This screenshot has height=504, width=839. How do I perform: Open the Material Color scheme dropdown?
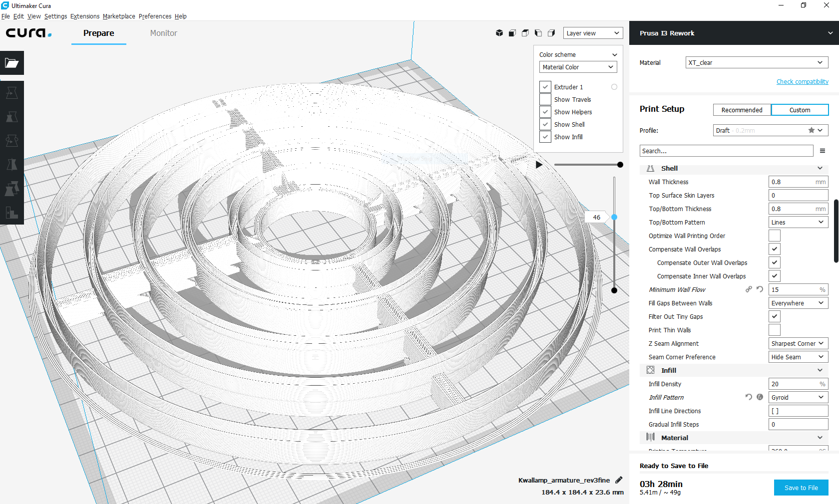[578, 67]
